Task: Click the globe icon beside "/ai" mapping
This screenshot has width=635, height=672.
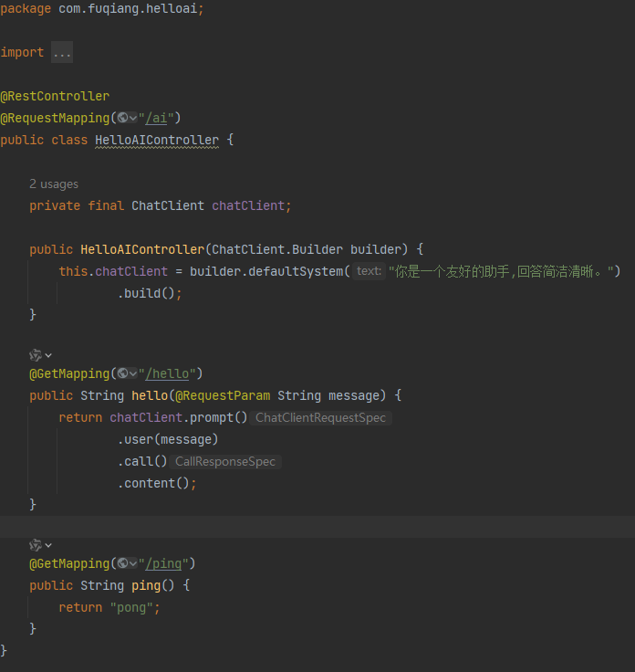Action: click(123, 118)
